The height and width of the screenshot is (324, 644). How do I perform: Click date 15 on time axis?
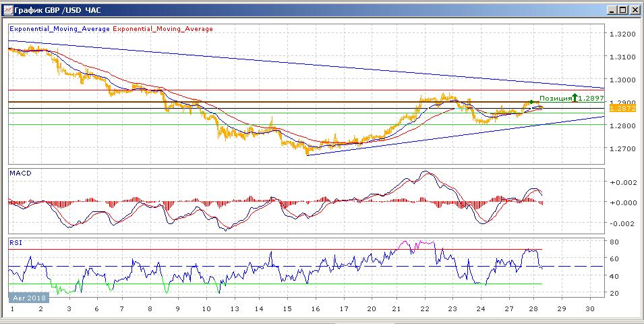tap(287, 308)
